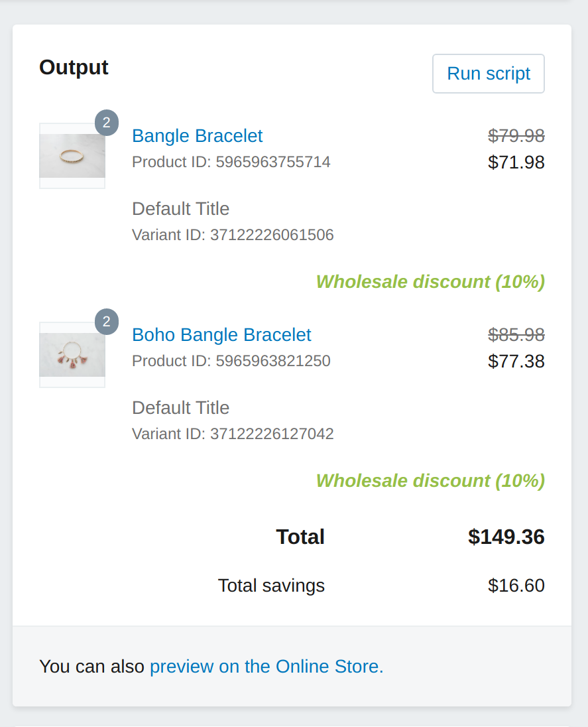The height and width of the screenshot is (727, 588).
Task: Click the discounted $77.38 price
Action: point(516,362)
